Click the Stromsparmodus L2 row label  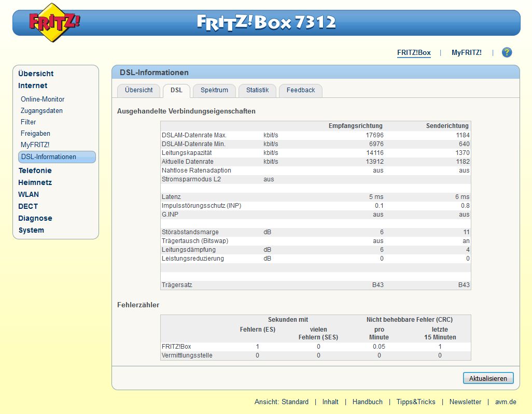pos(191,179)
